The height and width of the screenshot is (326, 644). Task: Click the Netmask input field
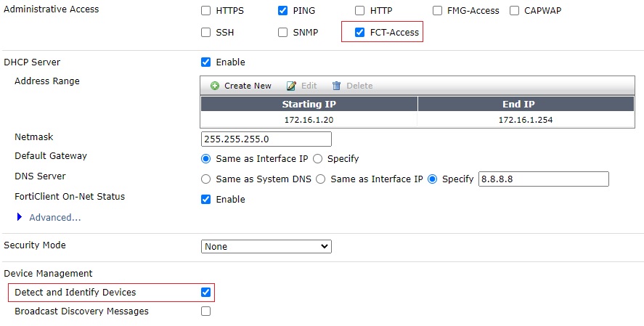pyautogui.click(x=266, y=139)
